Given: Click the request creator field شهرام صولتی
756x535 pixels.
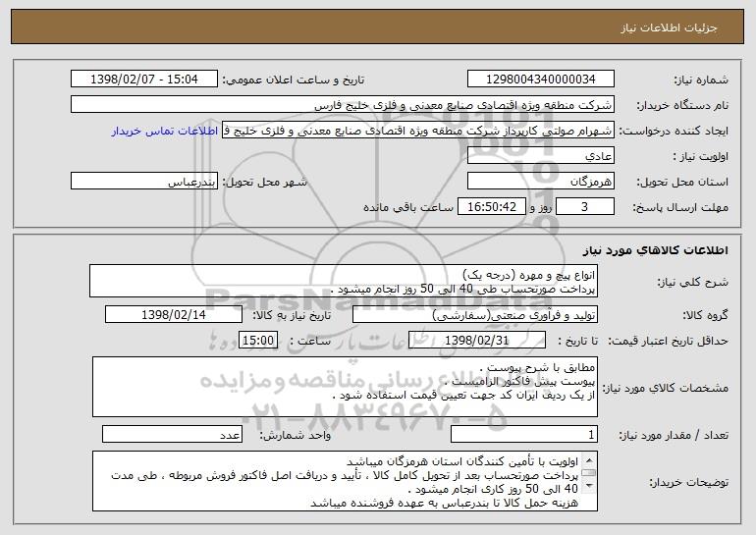Looking at the screenshot, I should click(418, 131).
